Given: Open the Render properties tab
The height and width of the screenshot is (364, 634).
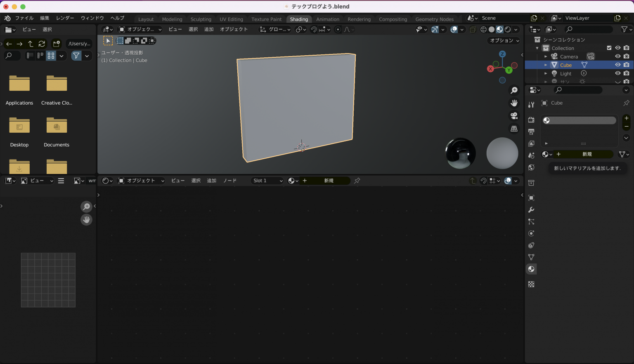Looking at the screenshot, I should point(531,120).
